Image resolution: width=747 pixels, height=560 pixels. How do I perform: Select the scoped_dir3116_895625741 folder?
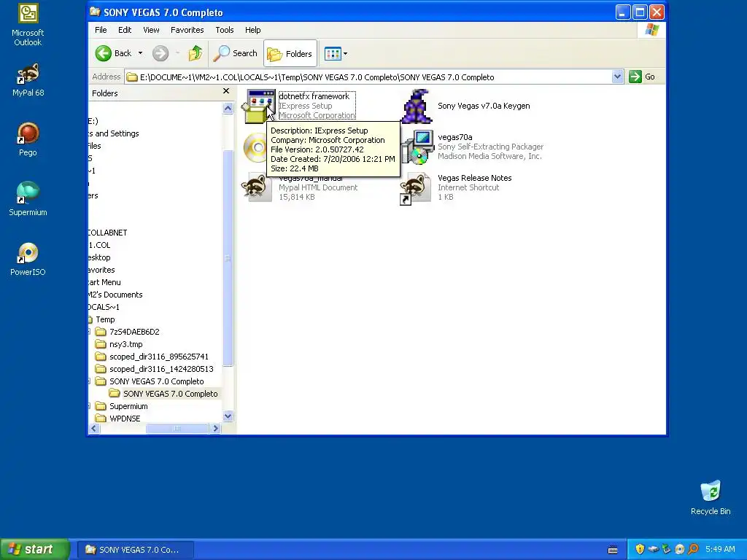coord(158,357)
